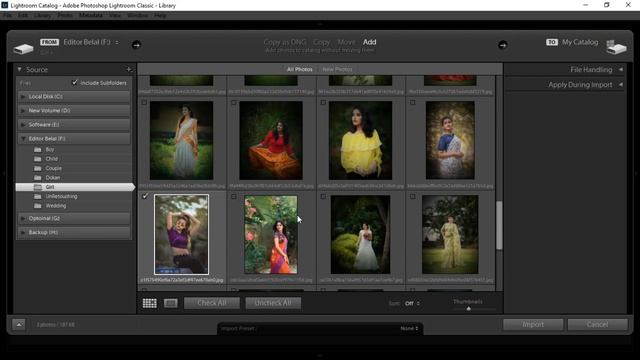Click the TO badge label

click(x=551, y=42)
